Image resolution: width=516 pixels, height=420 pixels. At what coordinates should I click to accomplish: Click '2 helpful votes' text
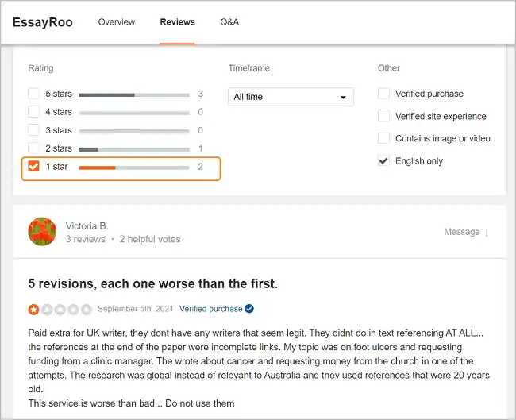[x=150, y=239]
